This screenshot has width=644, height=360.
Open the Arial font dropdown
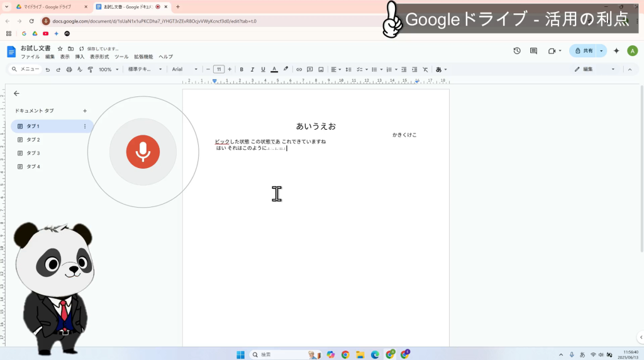point(184,69)
